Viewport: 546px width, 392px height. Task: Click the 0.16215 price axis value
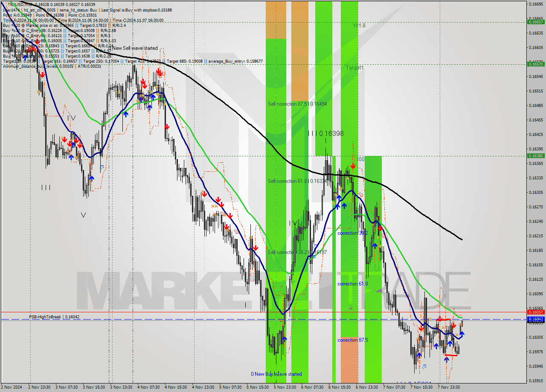536,236
